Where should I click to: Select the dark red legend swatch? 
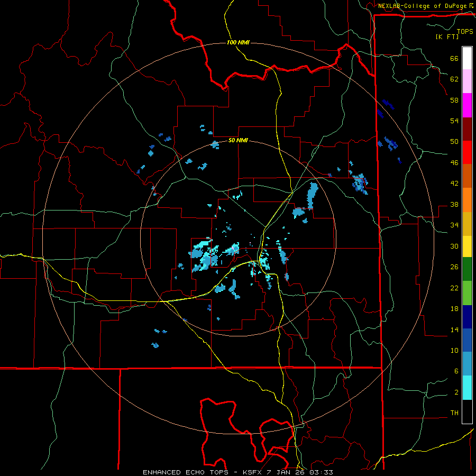(467, 129)
